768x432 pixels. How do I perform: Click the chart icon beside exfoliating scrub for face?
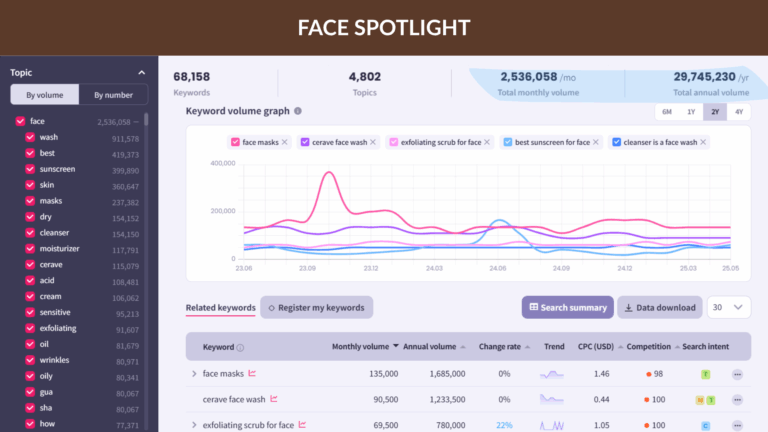pos(302,425)
